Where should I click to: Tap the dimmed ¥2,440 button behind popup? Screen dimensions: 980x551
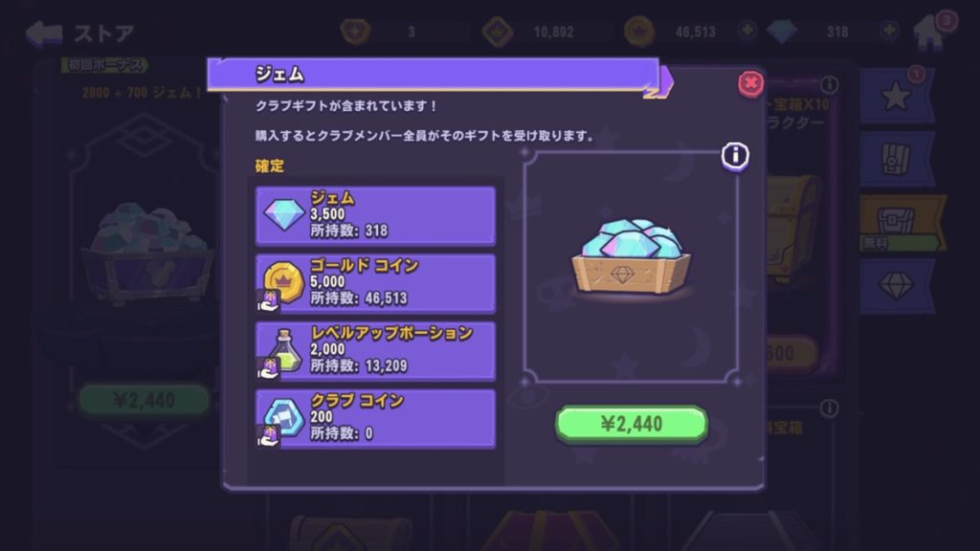pos(144,401)
